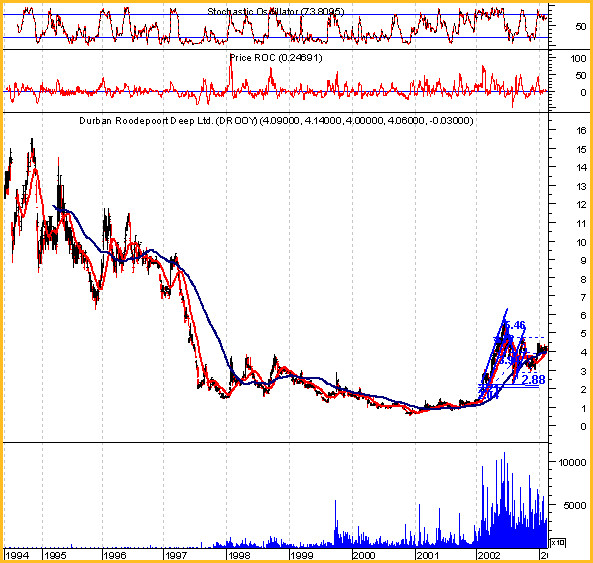This screenshot has height=563, width=593.
Task: Click the 8 value on price axis
Action: click(584, 279)
